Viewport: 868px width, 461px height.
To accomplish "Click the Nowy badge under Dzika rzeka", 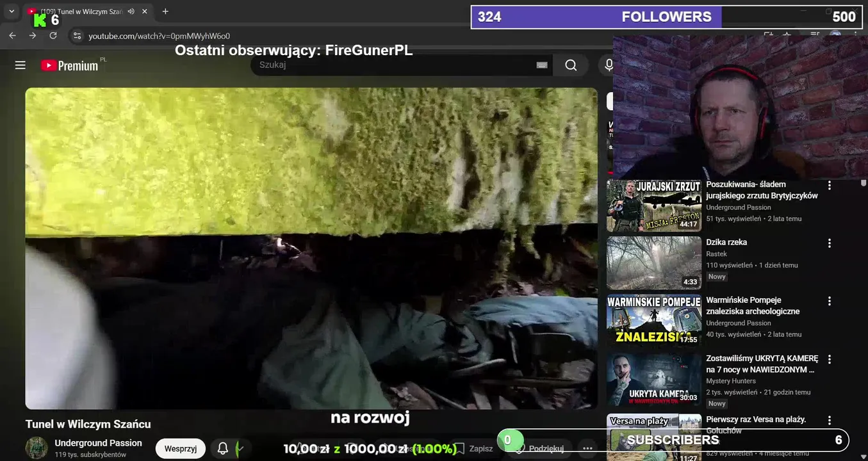I will (x=717, y=277).
